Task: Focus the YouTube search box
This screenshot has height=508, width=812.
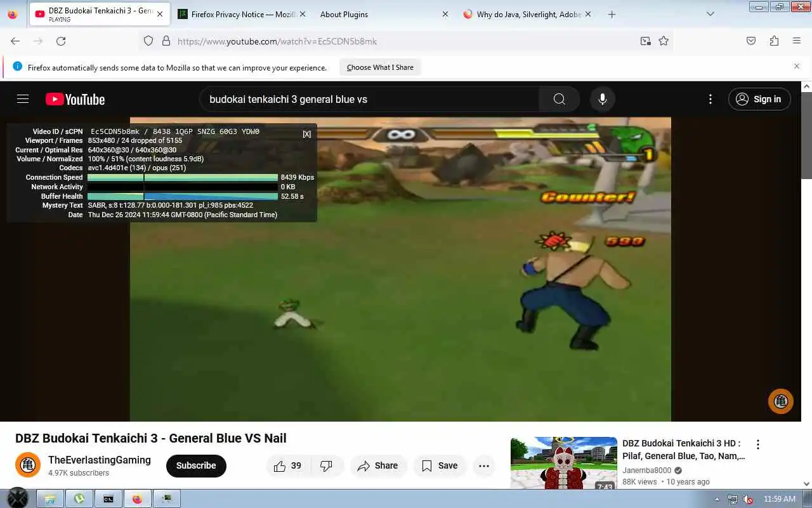Action: 369,99
